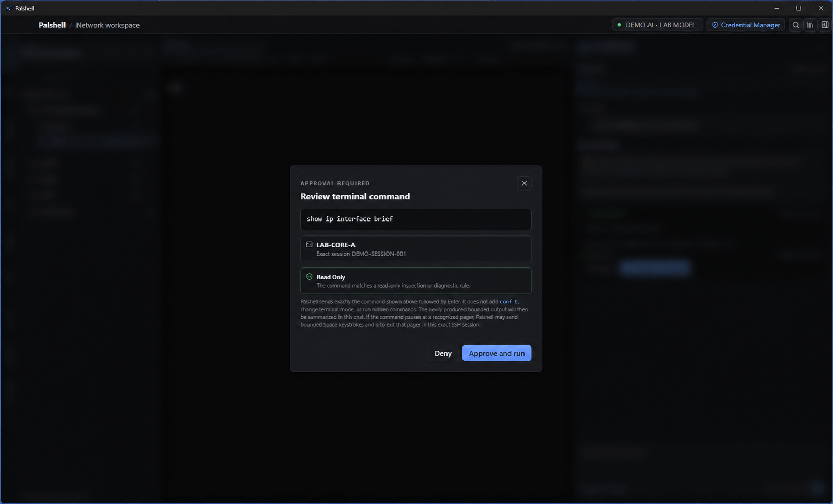833x504 pixels.
Task: Click the shield icon in Credential Manager
Action: click(715, 25)
